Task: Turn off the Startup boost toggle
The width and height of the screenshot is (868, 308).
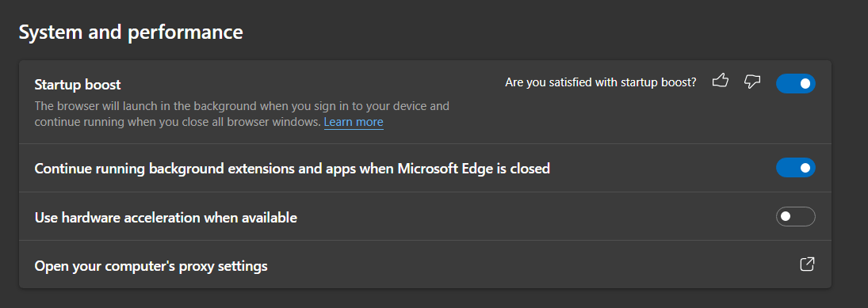Action: pos(796,83)
